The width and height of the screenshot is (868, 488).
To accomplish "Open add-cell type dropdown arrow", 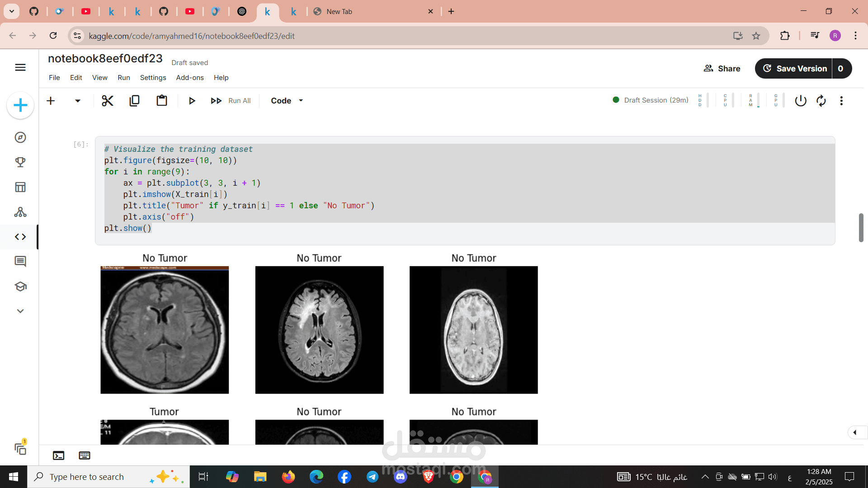I will point(78,101).
